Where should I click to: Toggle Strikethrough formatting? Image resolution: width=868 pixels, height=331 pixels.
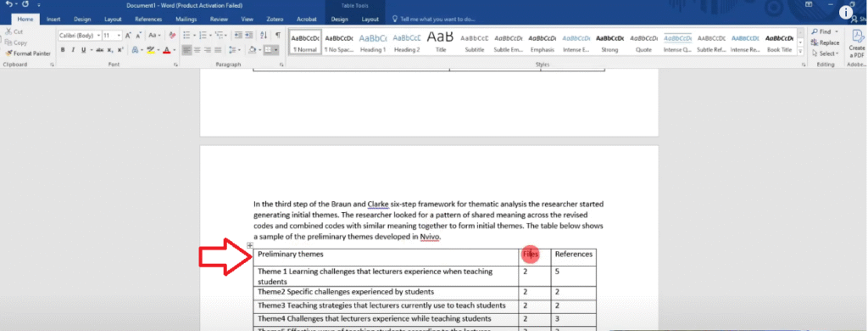[x=100, y=50]
